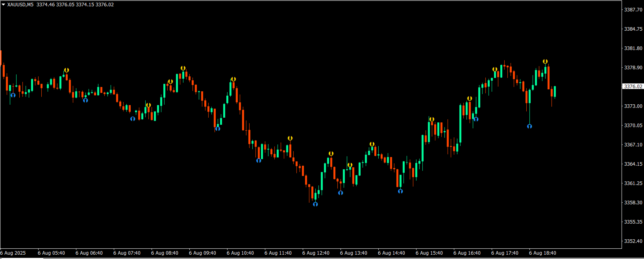Click the 6 Aug 2025 date label
The width and height of the screenshot is (644, 259).
[x=13, y=253]
